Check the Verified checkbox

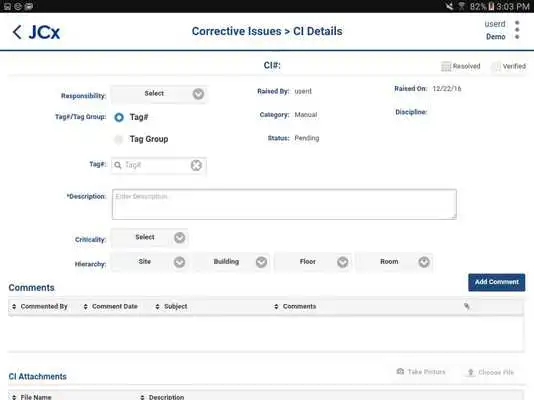click(x=496, y=66)
